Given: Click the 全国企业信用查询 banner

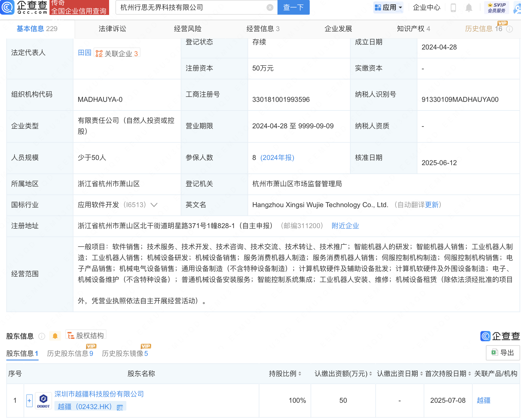Looking at the screenshot, I should 79,7.
